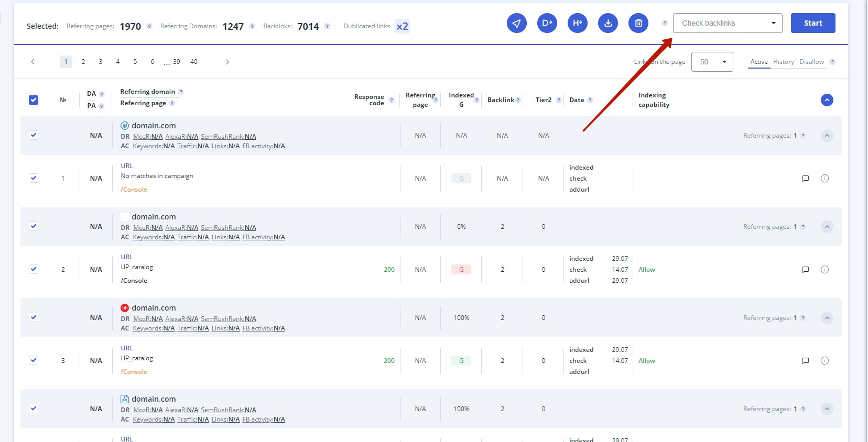
Task: Toggle checkbox for fourth domain.com group
Action: [34, 408]
